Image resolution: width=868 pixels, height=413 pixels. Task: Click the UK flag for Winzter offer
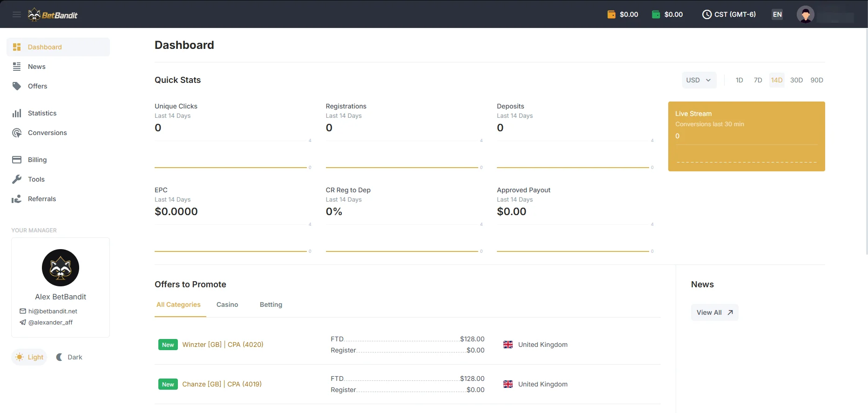click(x=508, y=345)
